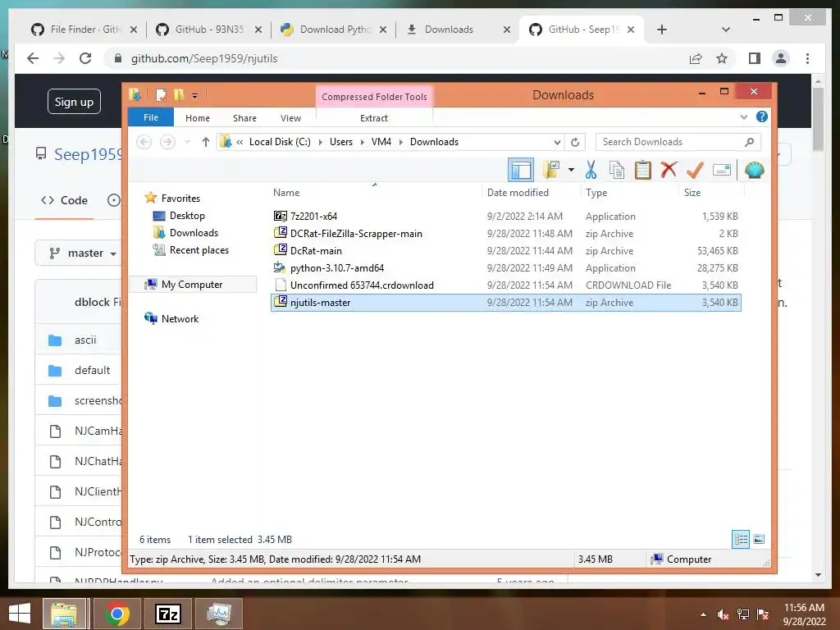Select Desktop in Favorites
Image resolution: width=840 pixels, height=630 pixels.
[187, 216]
